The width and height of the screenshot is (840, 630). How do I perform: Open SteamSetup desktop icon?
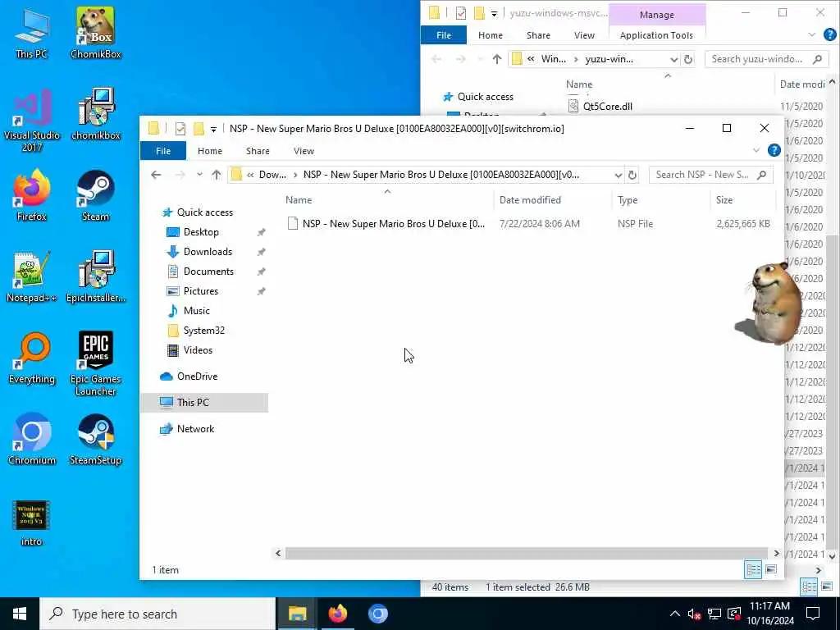(96, 440)
